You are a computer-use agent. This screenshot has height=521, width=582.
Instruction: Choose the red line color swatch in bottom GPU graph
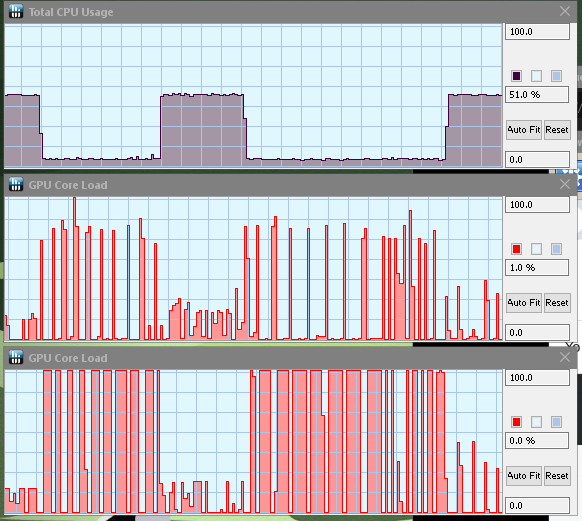(x=516, y=422)
